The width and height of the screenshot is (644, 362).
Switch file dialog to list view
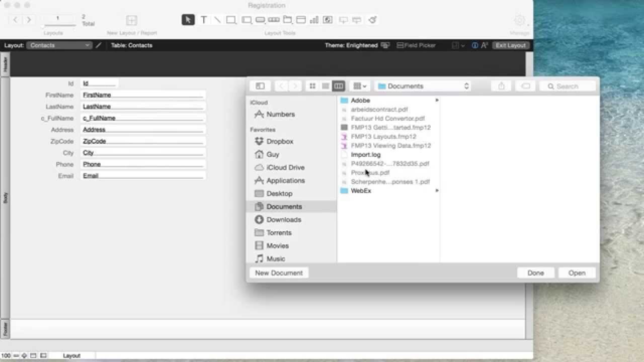point(326,86)
